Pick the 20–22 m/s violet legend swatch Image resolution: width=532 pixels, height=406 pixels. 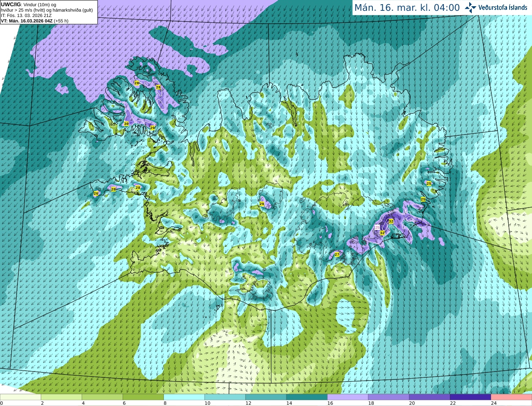(430, 397)
